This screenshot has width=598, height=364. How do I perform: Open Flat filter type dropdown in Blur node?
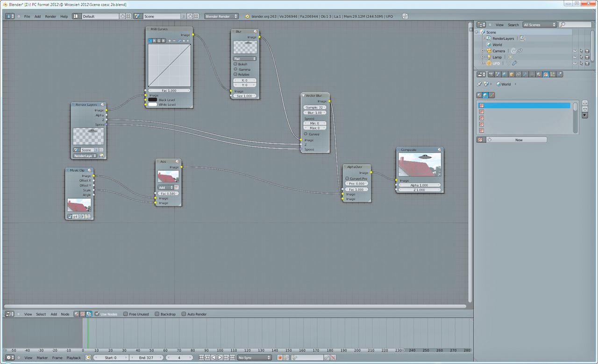pos(245,59)
